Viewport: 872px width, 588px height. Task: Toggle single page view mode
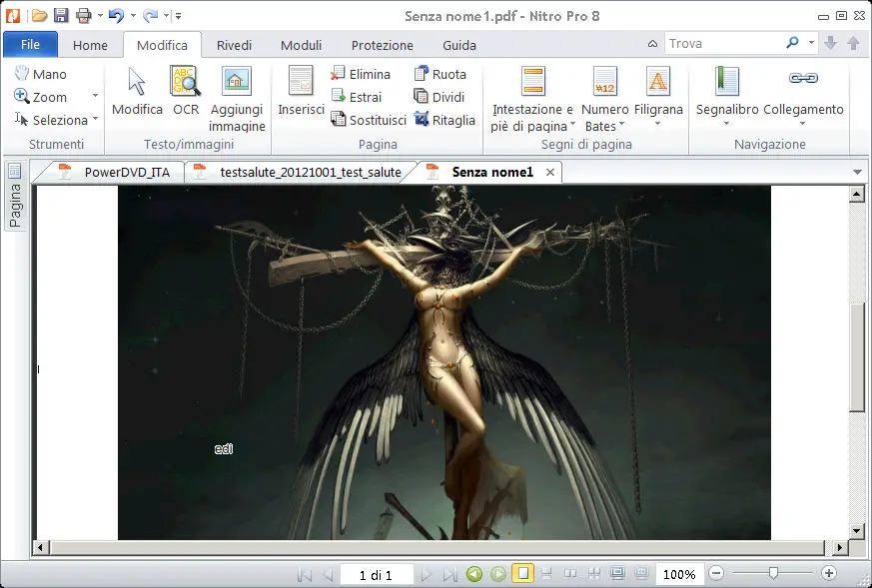click(522, 574)
